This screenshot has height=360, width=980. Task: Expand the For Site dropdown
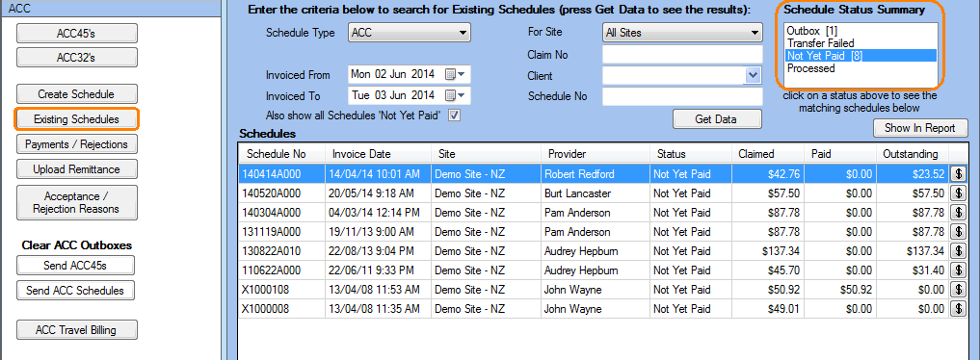682,33
